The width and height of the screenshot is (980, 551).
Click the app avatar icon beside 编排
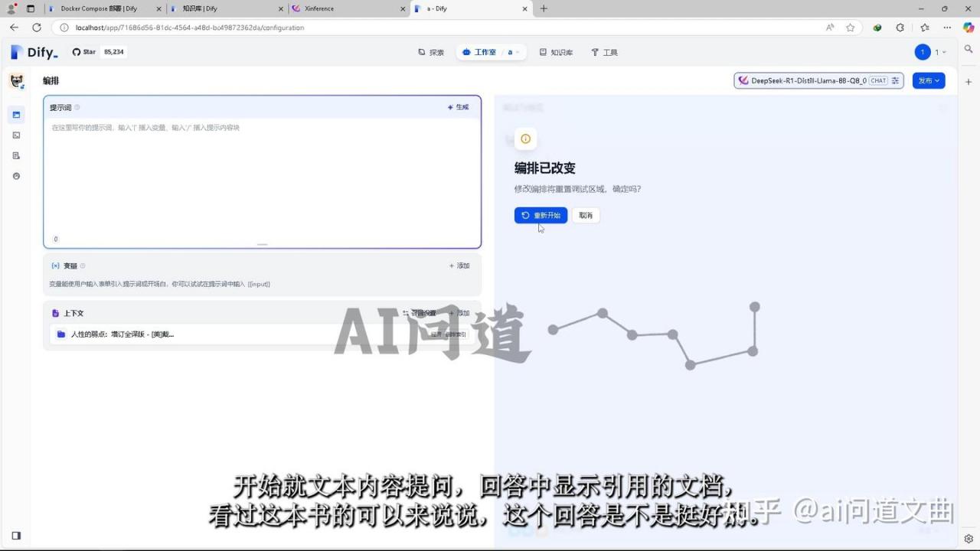click(16, 80)
